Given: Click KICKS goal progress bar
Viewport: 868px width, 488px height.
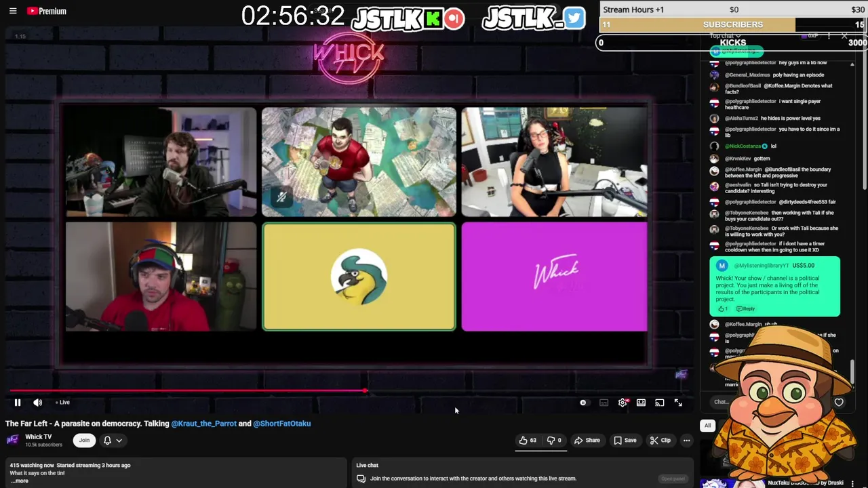Looking at the screenshot, I should click(732, 43).
